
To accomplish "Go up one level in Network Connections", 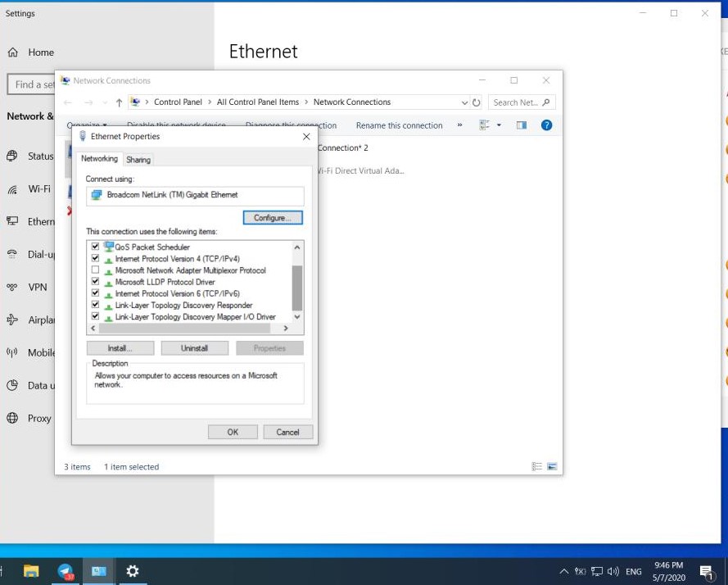I will (119, 102).
